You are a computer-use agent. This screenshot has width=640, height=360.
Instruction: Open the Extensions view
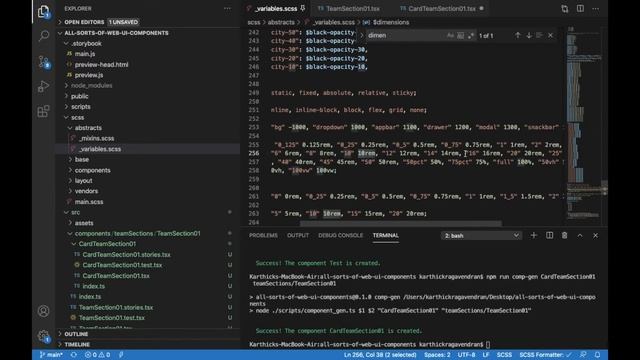tap(43, 111)
